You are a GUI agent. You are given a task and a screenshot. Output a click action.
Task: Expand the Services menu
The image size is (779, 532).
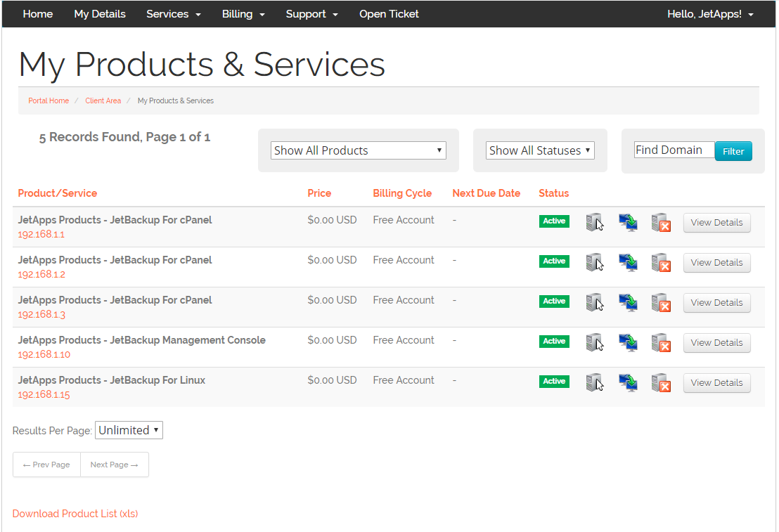tap(174, 14)
